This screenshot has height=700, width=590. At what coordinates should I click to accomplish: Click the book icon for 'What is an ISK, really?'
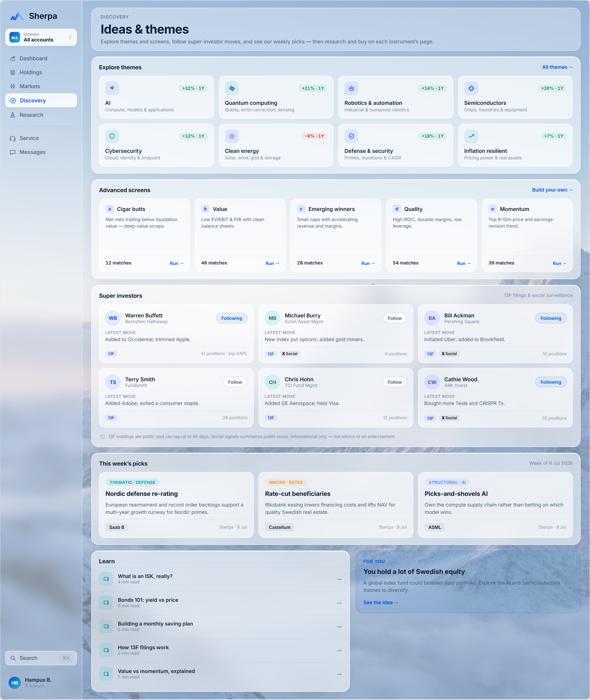pyautogui.click(x=106, y=579)
